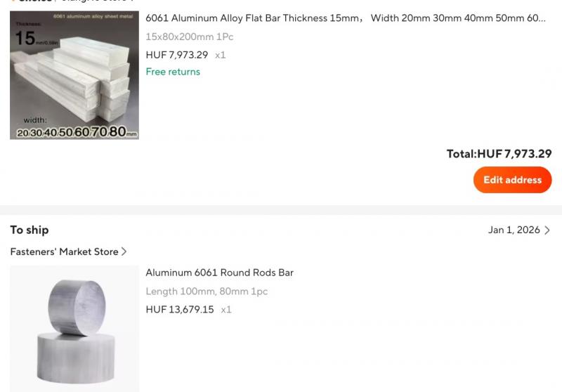Image resolution: width=562 pixels, height=392 pixels.
Task: Visit Fasteners' Market Store page
Action: (x=64, y=251)
